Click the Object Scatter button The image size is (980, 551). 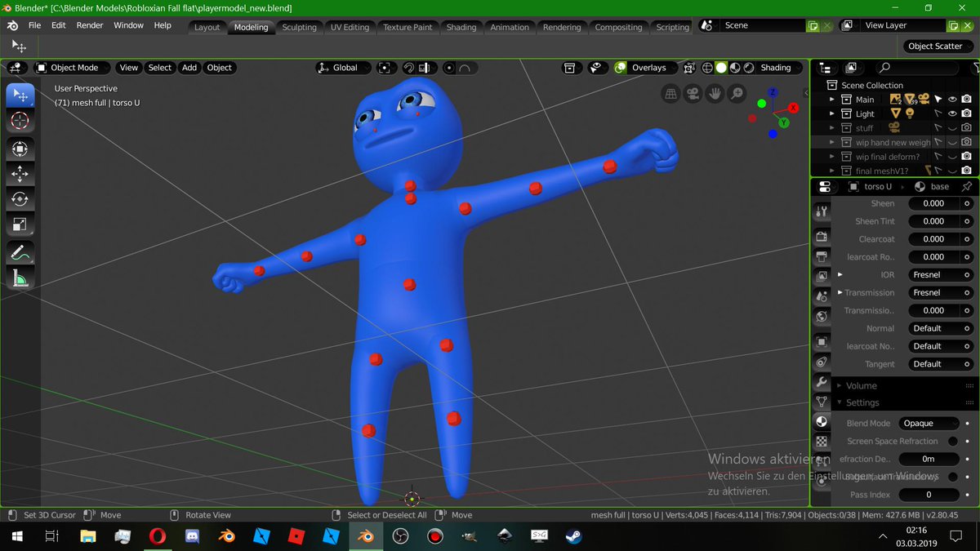tap(935, 47)
